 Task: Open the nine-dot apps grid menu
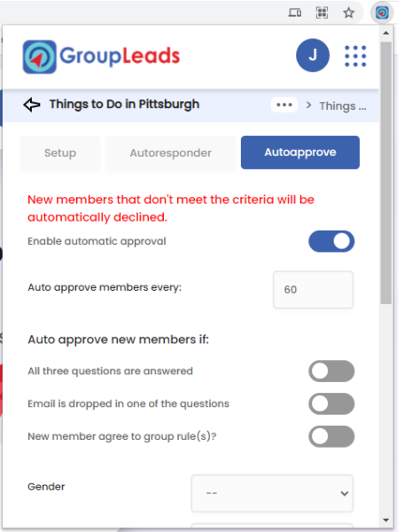coord(355,56)
